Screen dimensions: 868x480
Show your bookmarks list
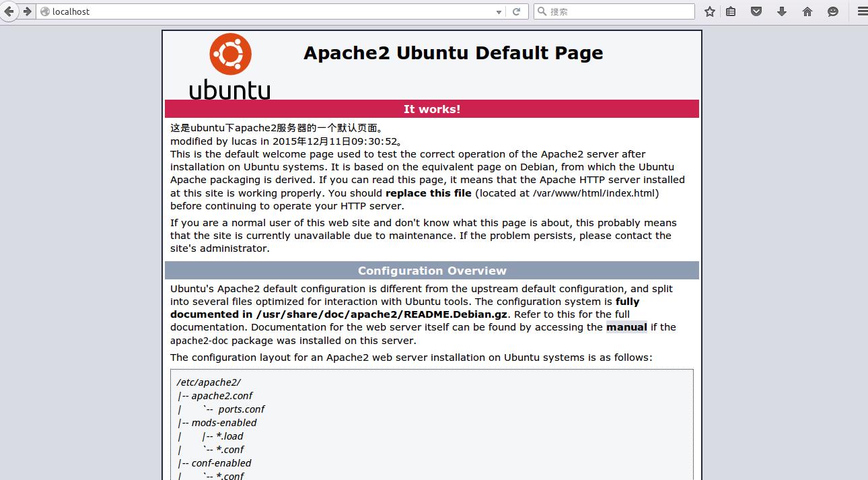click(x=731, y=11)
